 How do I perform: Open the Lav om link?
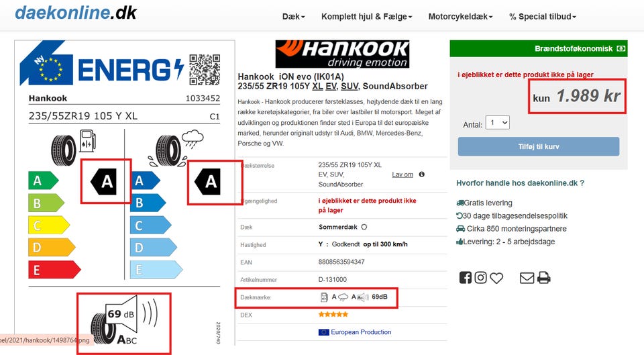pos(402,174)
